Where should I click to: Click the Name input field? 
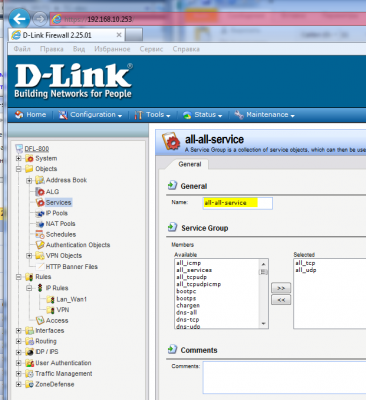click(238, 203)
